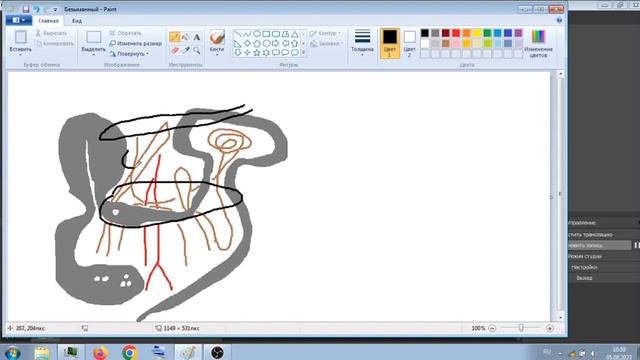Select the Color picker eyedropper tool

(186, 50)
